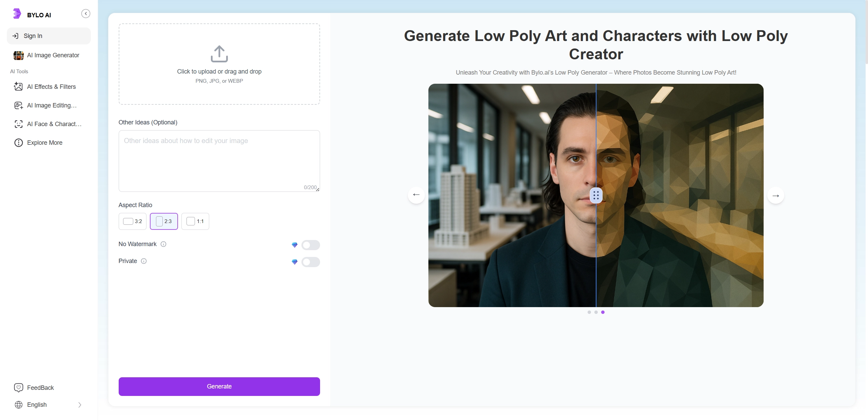
Task: Open the AI Effects & Filters menu
Action: tap(51, 87)
